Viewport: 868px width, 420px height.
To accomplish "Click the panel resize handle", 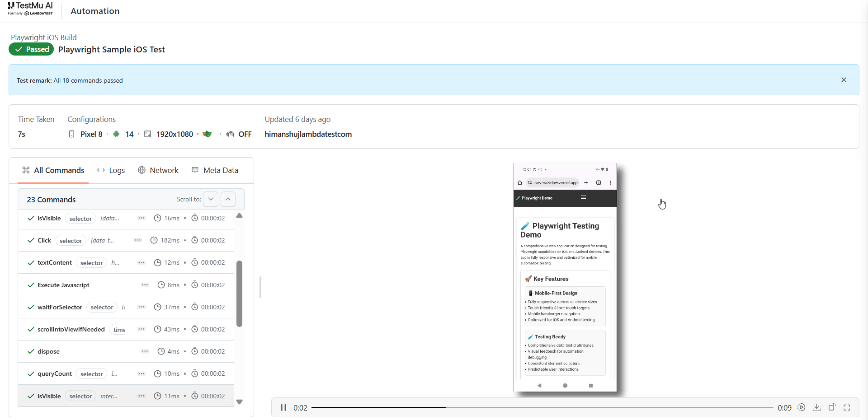I will tap(260, 287).
